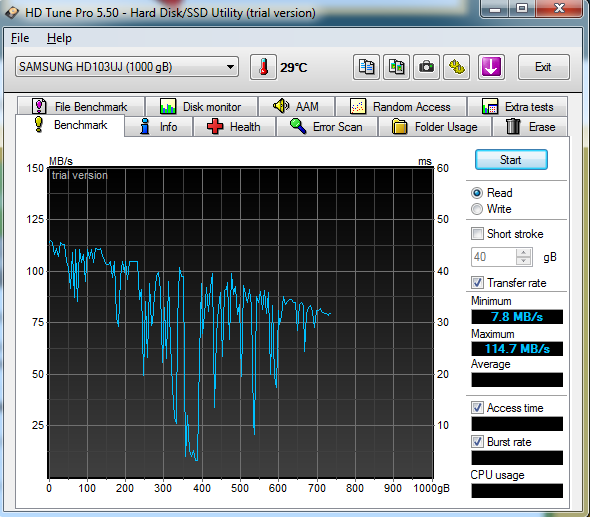590x517 pixels.
Task: Click the Start benchmark button
Action: tap(511, 160)
